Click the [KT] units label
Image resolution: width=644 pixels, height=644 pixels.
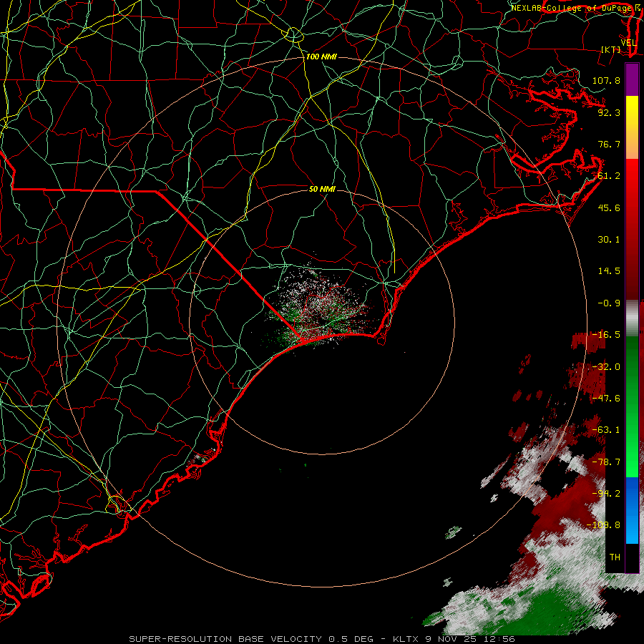611,49
